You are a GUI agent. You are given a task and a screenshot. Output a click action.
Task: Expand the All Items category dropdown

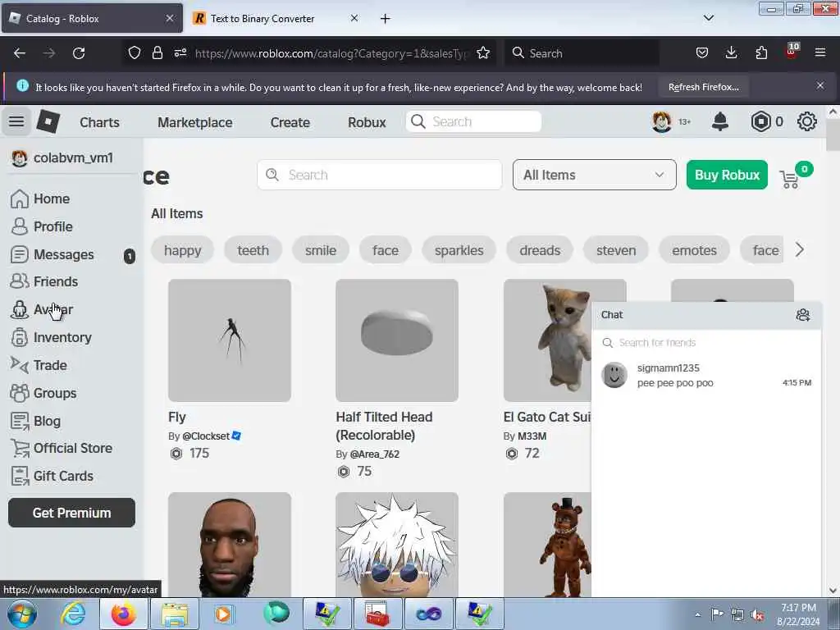[x=594, y=175]
